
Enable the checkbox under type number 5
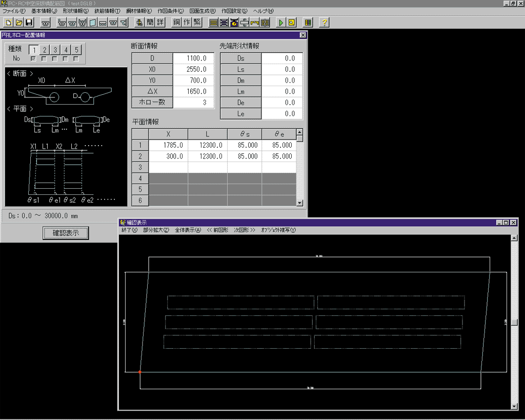click(76, 58)
